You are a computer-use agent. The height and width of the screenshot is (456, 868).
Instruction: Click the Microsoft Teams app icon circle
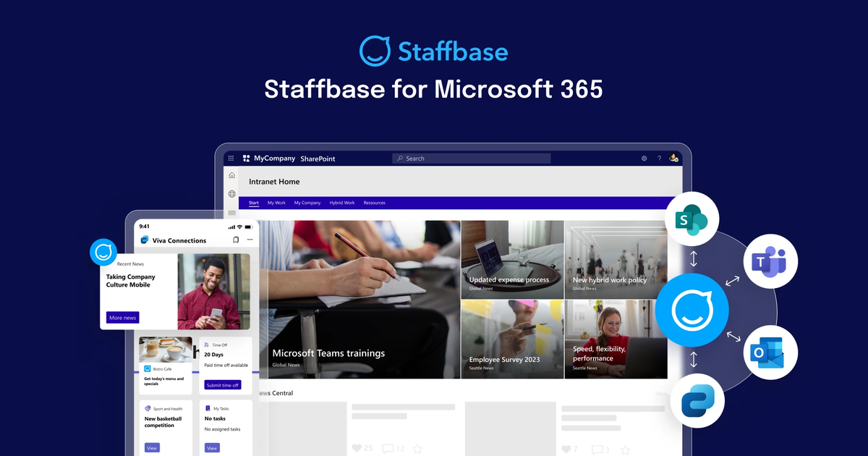[x=770, y=261]
